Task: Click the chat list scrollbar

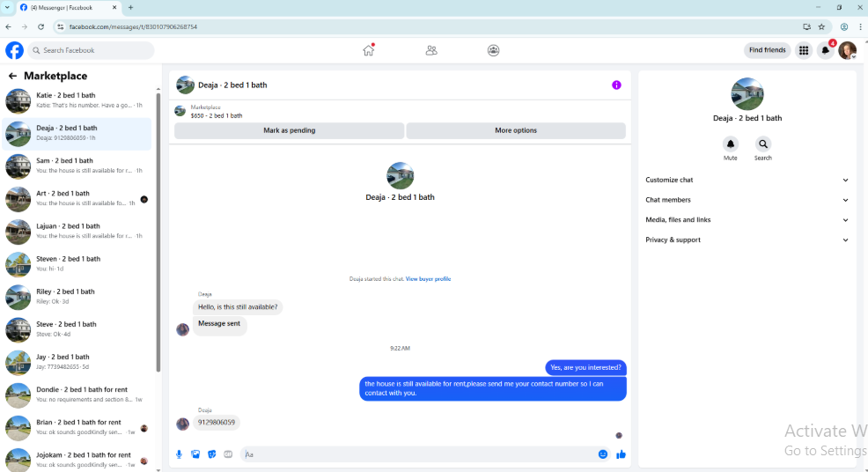Action: pyautogui.click(x=158, y=232)
